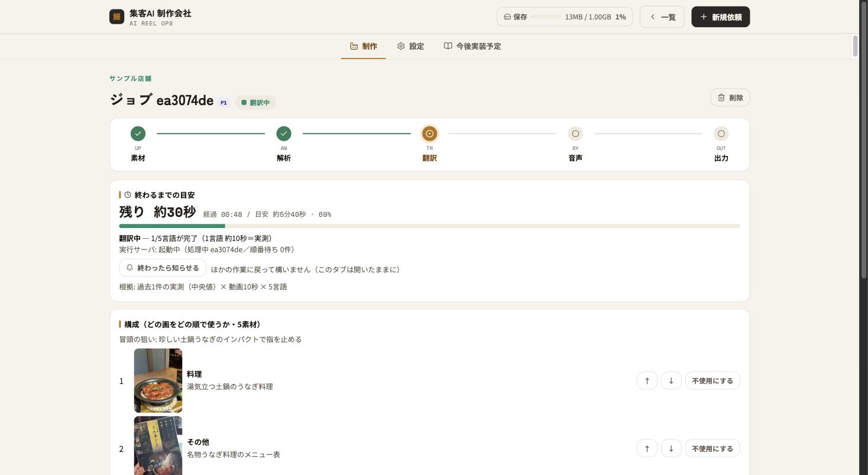Create a 新規依頼 request
The image size is (868, 475).
tap(720, 17)
